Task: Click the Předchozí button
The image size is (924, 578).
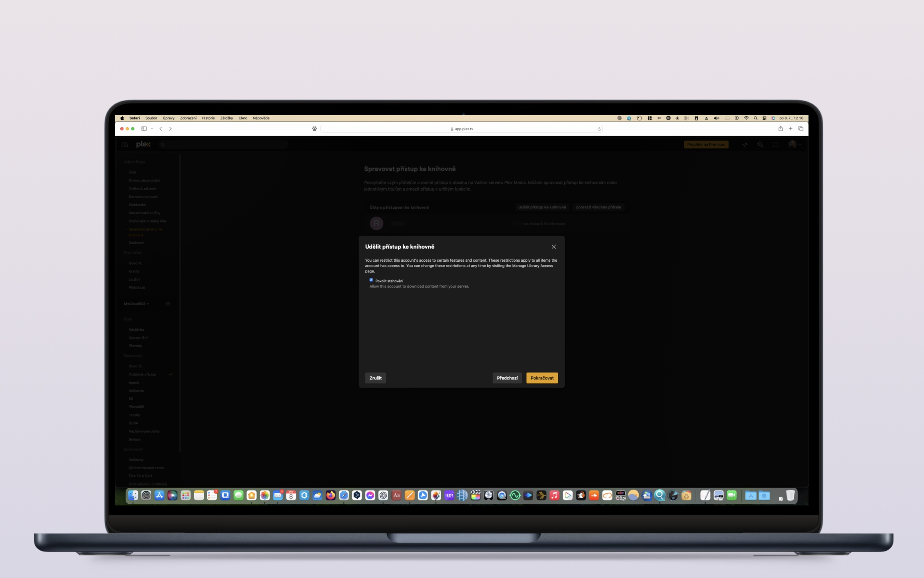Action: 507,378
